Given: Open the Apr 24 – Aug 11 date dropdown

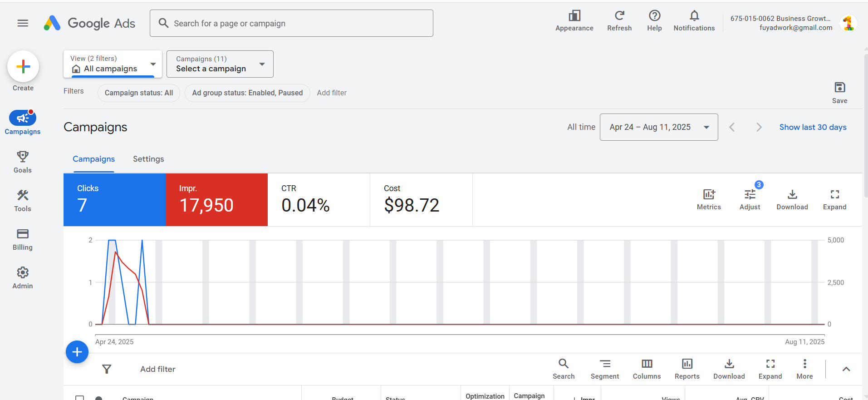Looking at the screenshot, I should point(658,127).
